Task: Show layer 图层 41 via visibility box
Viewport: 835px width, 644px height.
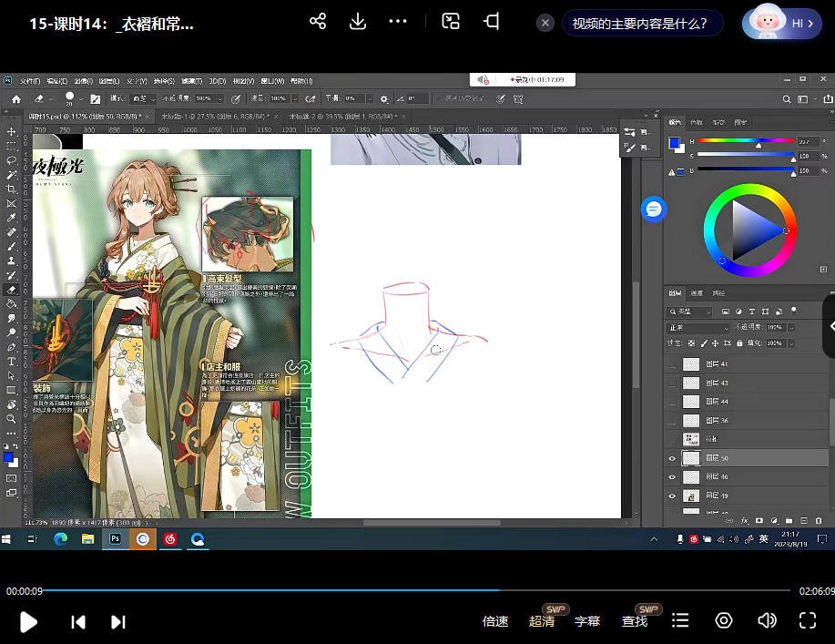Action: click(673, 364)
